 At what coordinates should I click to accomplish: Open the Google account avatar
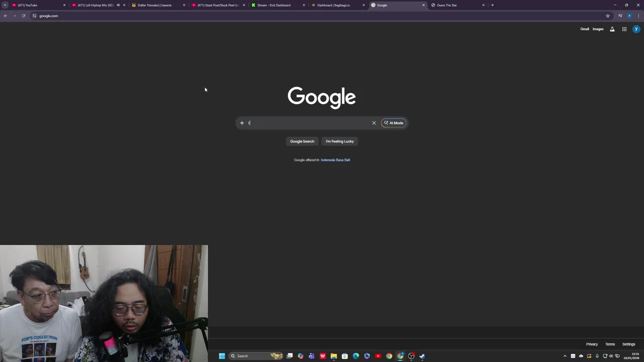(x=636, y=29)
